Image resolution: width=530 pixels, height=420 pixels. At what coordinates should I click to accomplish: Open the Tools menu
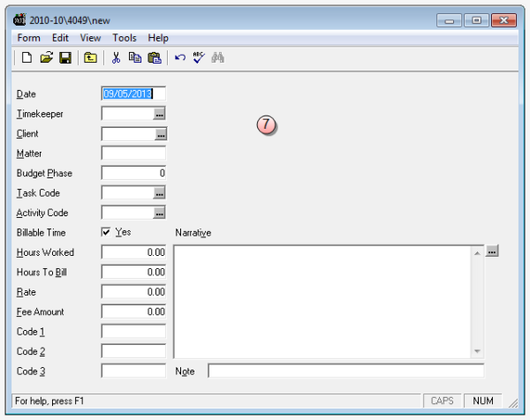click(x=125, y=38)
